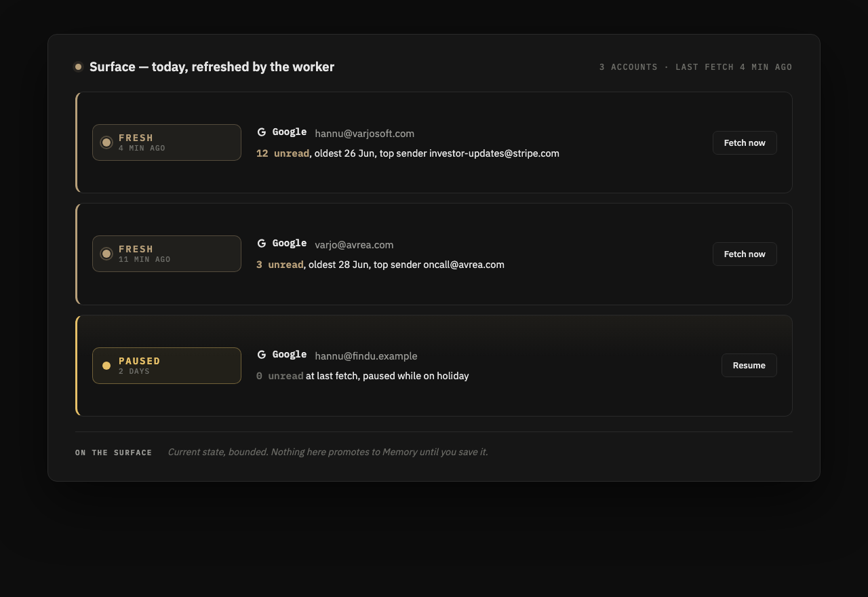Click the "On the surface" footer label
This screenshot has height=597, width=868.
(114, 452)
